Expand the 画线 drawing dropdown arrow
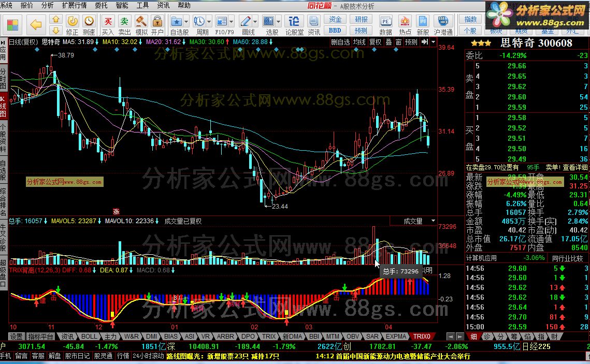This screenshot has height=364, width=590. 255,21
